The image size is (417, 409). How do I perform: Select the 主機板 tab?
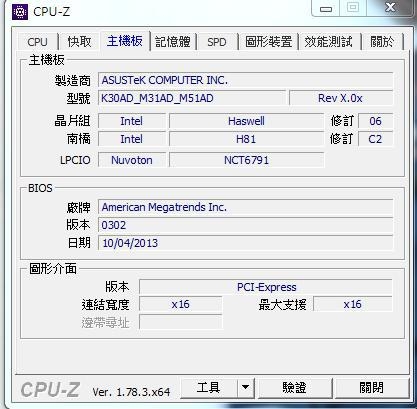(125, 41)
